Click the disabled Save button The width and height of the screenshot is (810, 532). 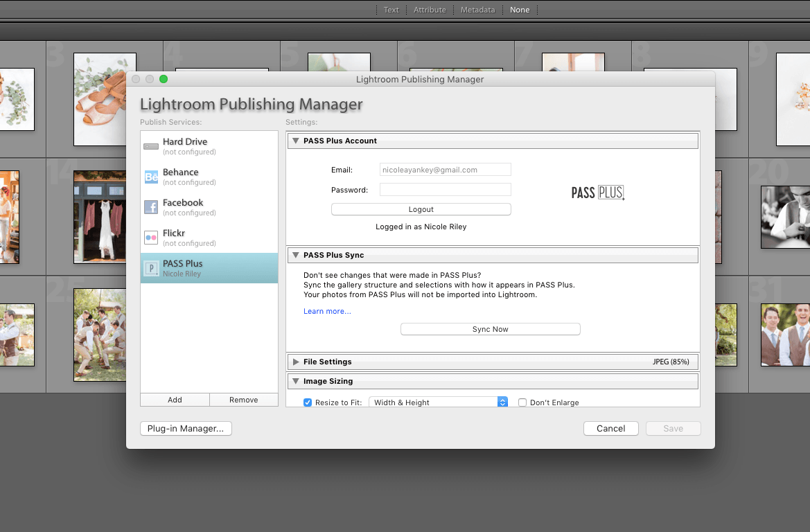[x=673, y=429]
